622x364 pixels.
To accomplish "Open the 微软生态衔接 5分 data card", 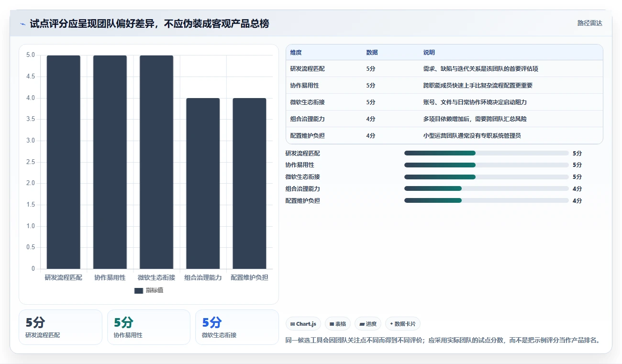I will (x=237, y=327).
